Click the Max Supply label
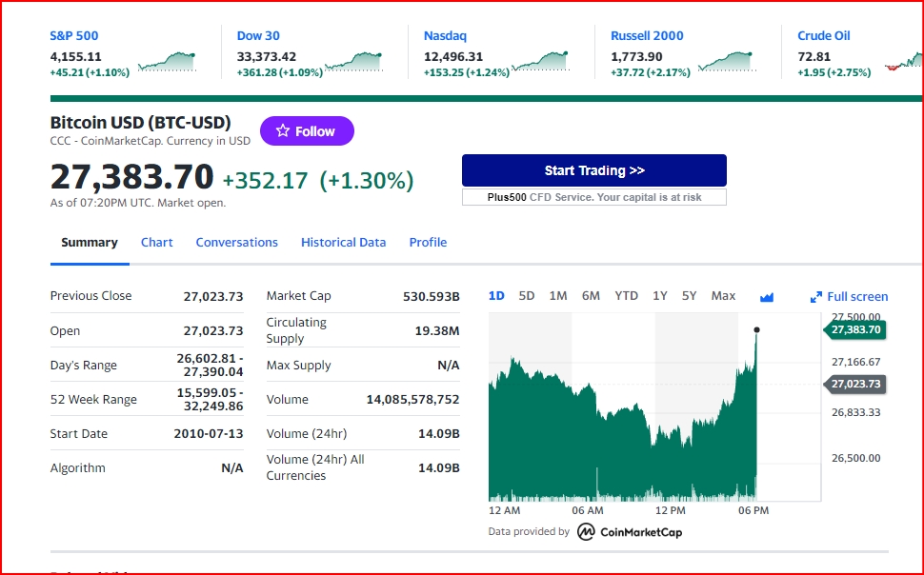Image resolution: width=924 pixels, height=575 pixels. (299, 366)
